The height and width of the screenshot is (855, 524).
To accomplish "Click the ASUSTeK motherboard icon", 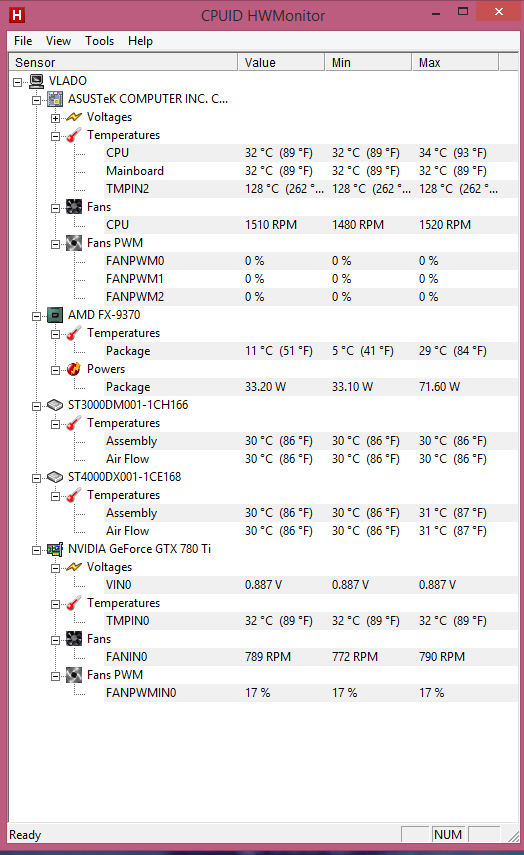I will [x=55, y=99].
